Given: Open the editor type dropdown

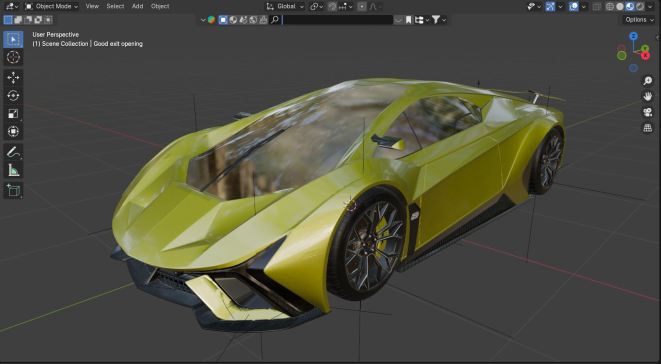Looking at the screenshot, I should click(x=12, y=6).
